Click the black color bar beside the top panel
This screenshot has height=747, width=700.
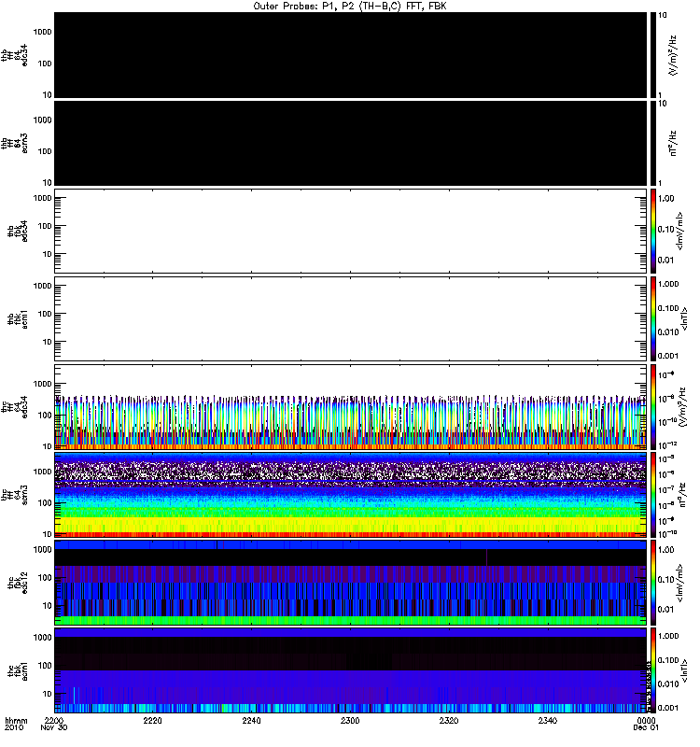[x=652, y=55]
